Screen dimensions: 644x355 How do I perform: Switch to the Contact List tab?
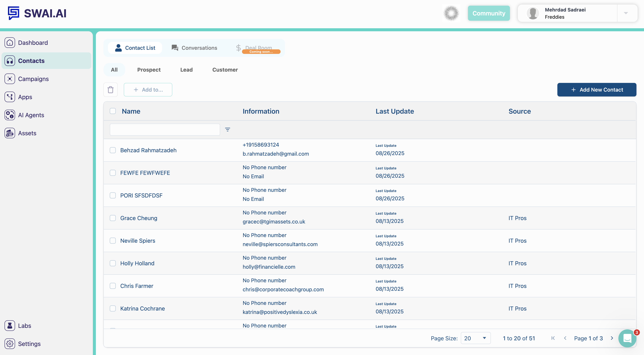135,48
